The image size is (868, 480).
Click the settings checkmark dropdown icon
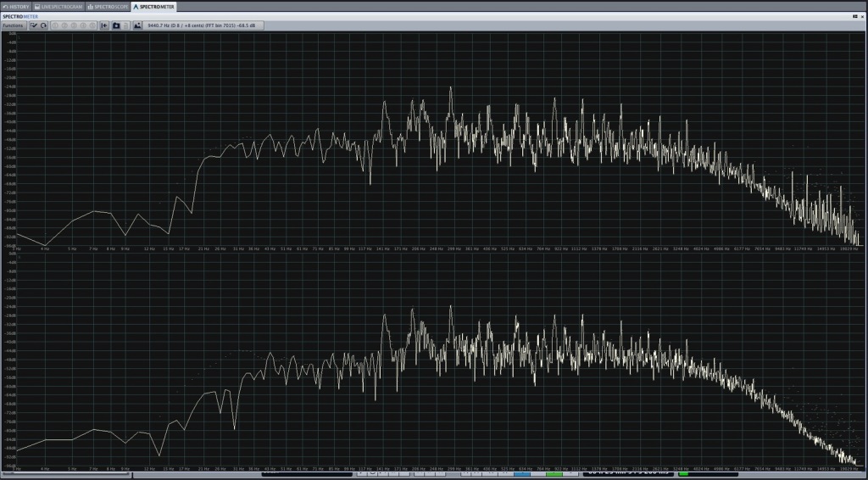(x=34, y=25)
